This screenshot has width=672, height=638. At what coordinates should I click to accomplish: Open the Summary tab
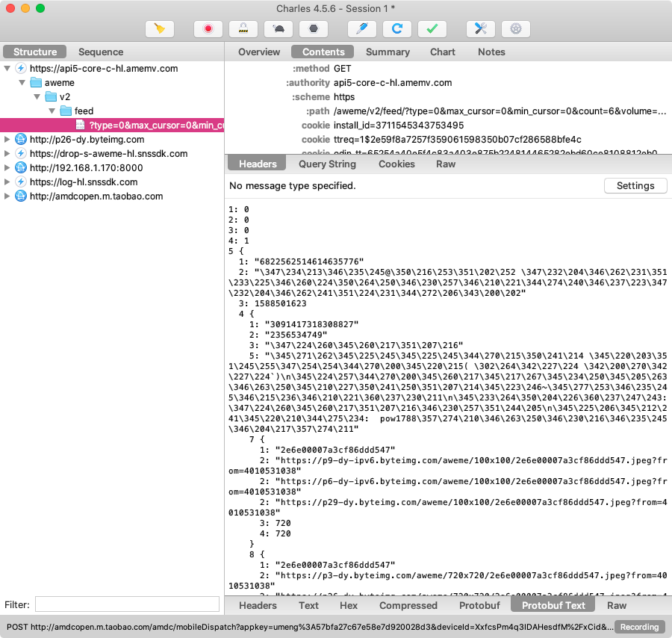click(x=388, y=52)
